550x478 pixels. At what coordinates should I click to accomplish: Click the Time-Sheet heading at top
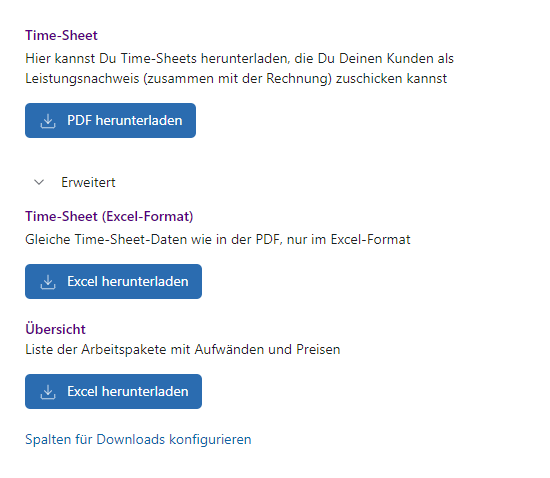61,35
